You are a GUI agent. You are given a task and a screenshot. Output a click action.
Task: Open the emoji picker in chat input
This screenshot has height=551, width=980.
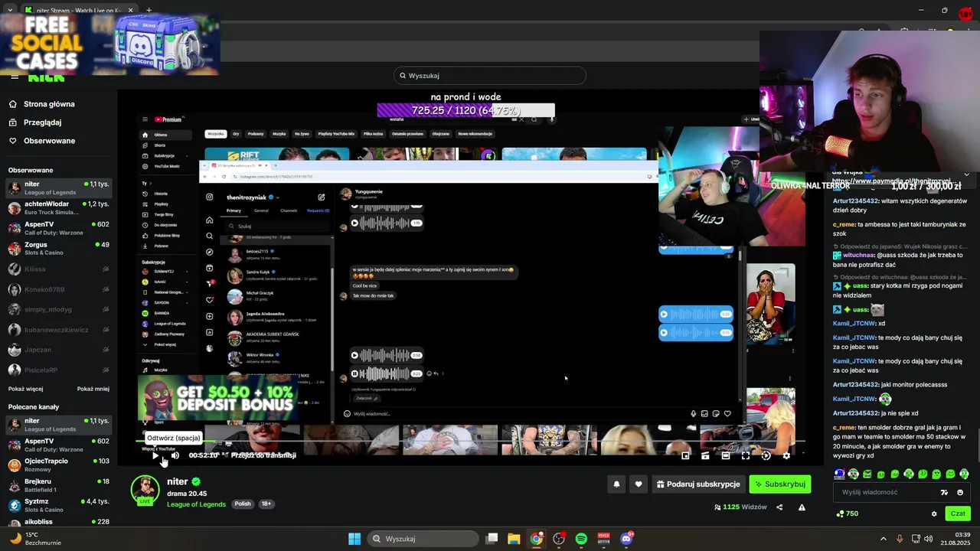(960, 492)
